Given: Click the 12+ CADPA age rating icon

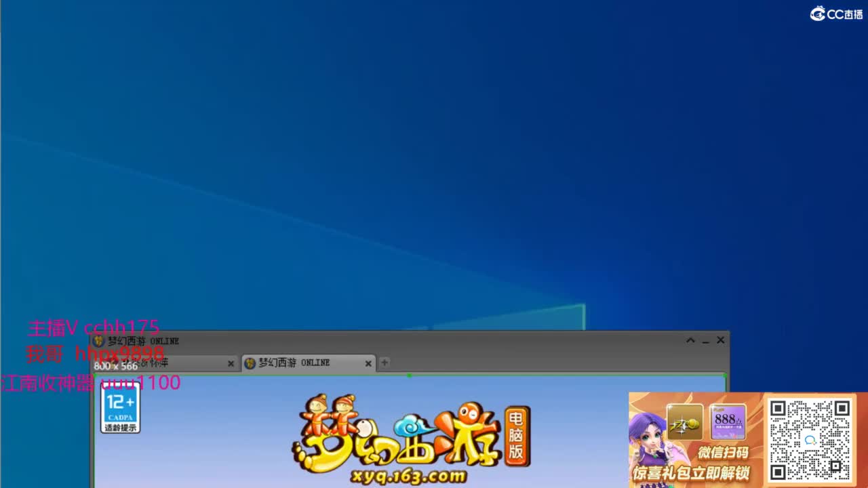Looking at the screenshot, I should pos(121,407).
